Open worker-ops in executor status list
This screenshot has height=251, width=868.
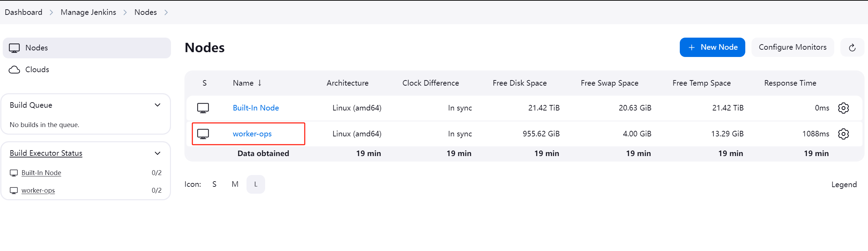(x=38, y=191)
